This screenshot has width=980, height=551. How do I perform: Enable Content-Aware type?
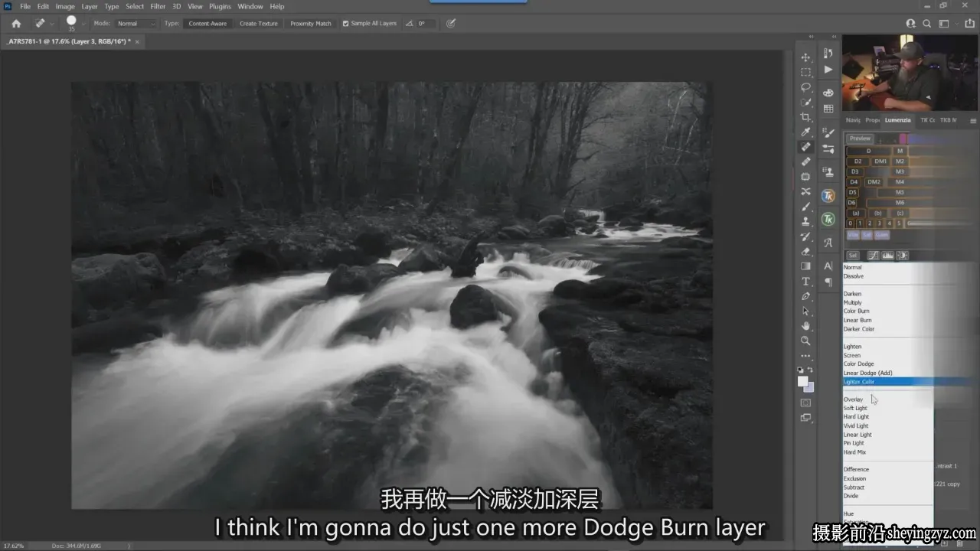pyautogui.click(x=207, y=24)
